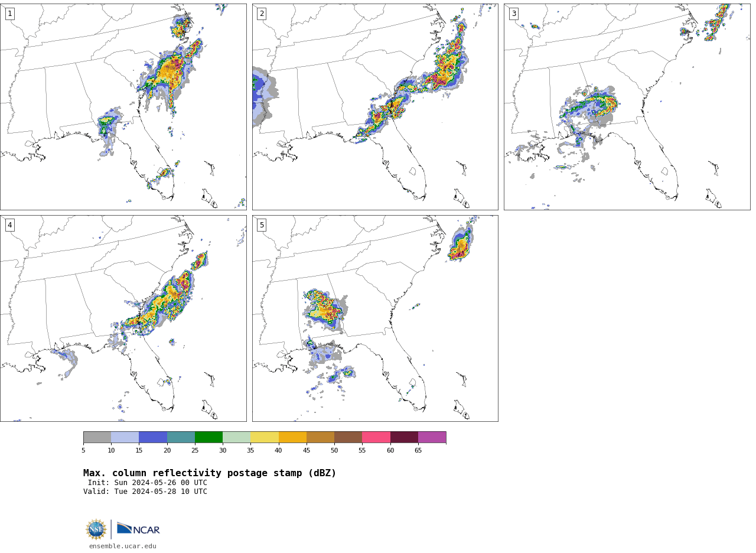Click the colorbar tick label 65

point(418,451)
